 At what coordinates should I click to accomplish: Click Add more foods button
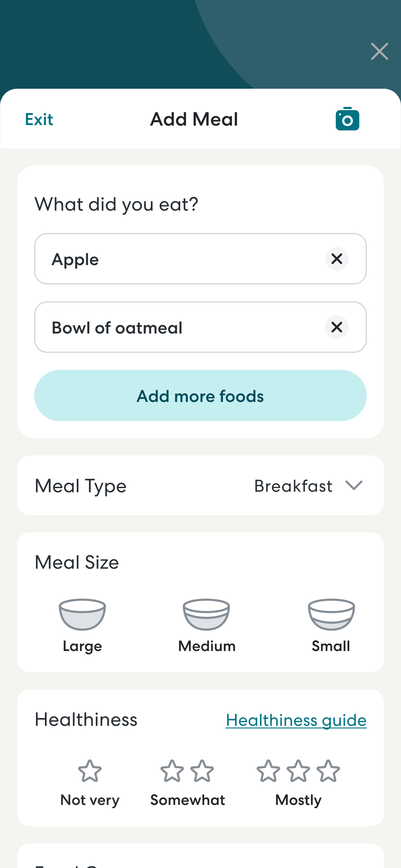coord(200,396)
